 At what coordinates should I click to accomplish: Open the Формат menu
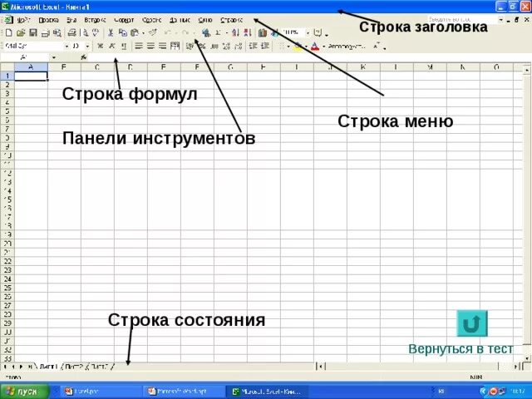coord(124,20)
